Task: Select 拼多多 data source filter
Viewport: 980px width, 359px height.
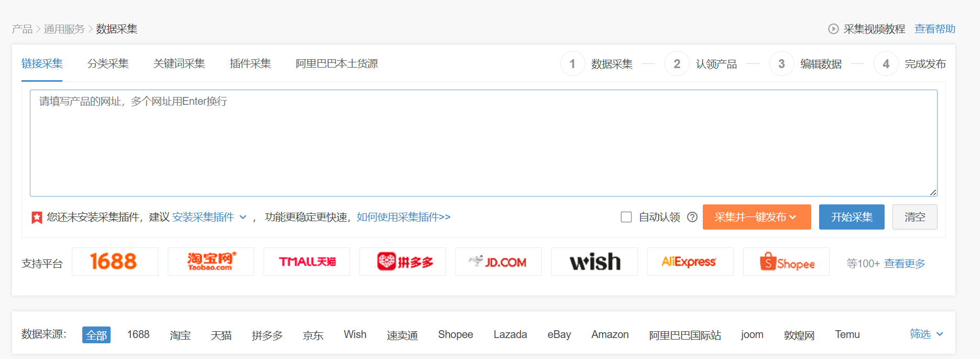Action: click(x=267, y=335)
